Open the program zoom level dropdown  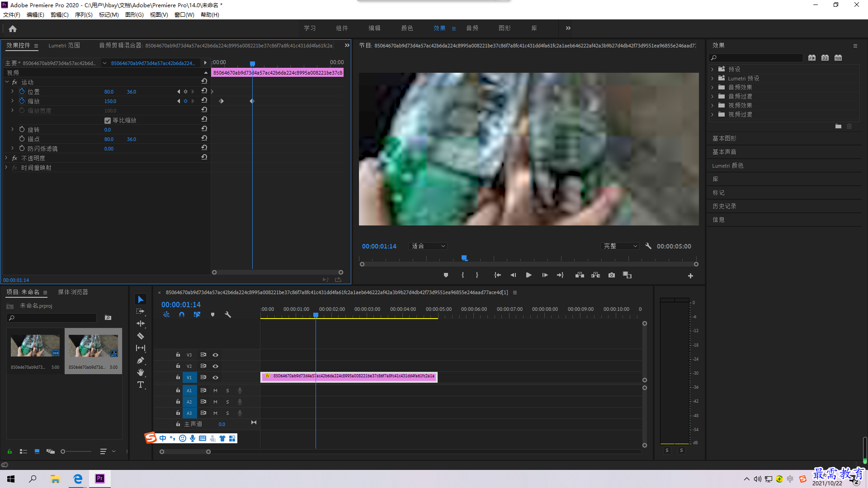point(428,246)
